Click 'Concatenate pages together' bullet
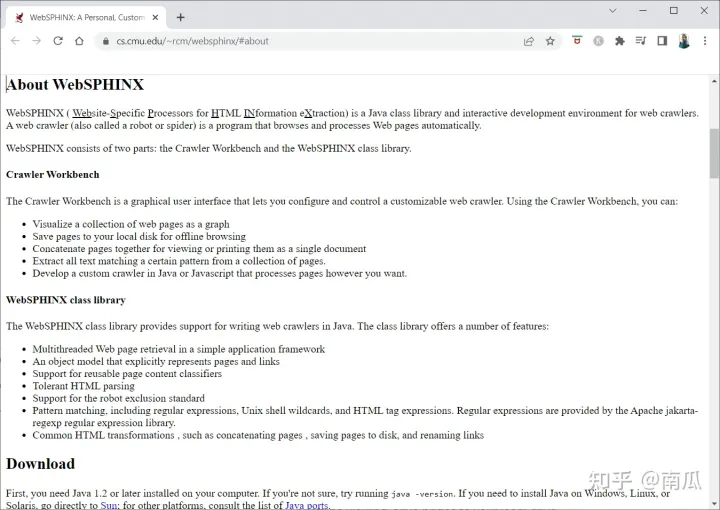This screenshot has width=720, height=510. 199,249
